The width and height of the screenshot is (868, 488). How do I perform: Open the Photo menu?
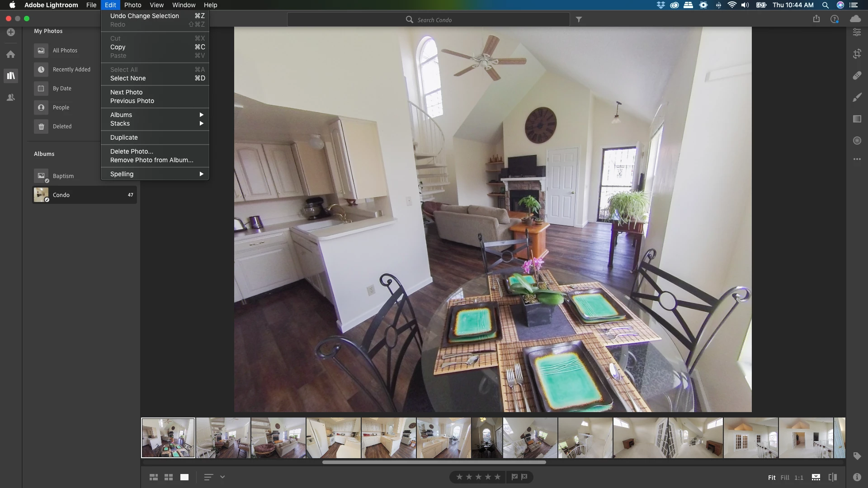pyautogui.click(x=132, y=5)
